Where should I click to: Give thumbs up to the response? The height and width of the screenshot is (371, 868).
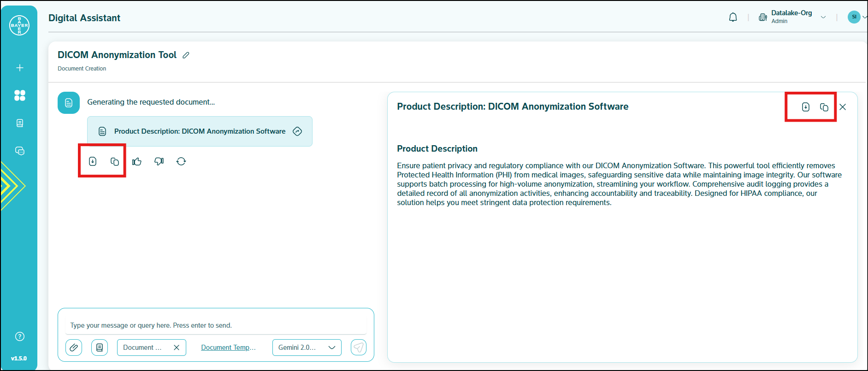click(137, 161)
